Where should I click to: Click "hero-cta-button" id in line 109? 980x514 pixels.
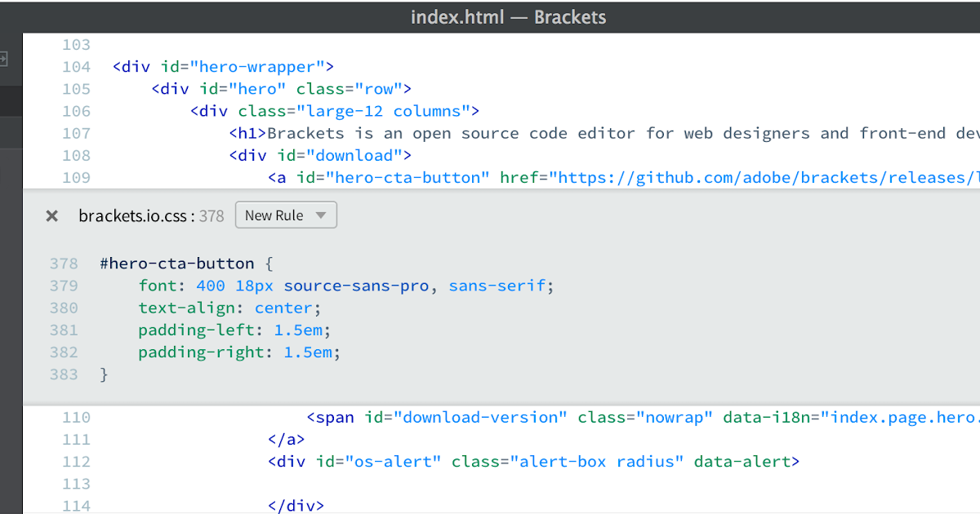[x=408, y=177]
